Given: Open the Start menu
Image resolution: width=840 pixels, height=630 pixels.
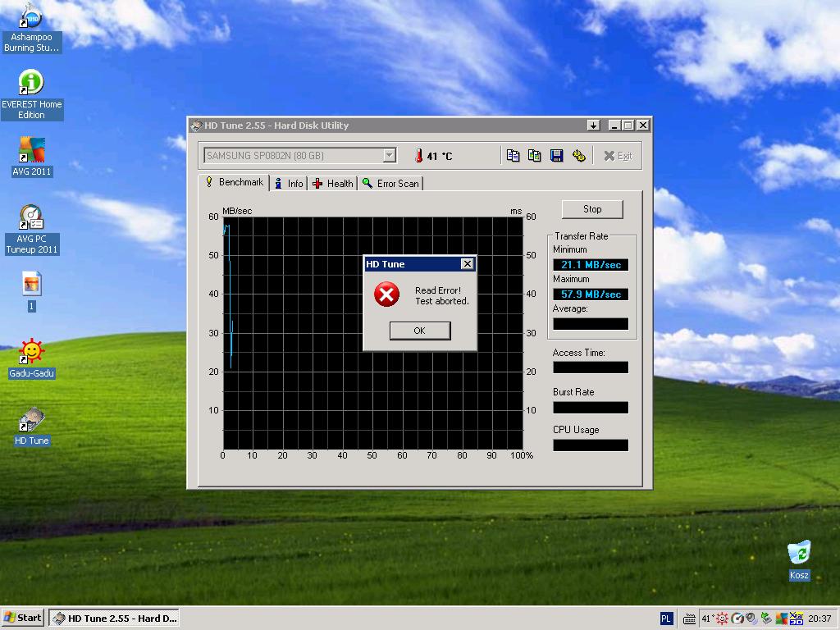Looking at the screenshot, I should (x=22, y=618).
